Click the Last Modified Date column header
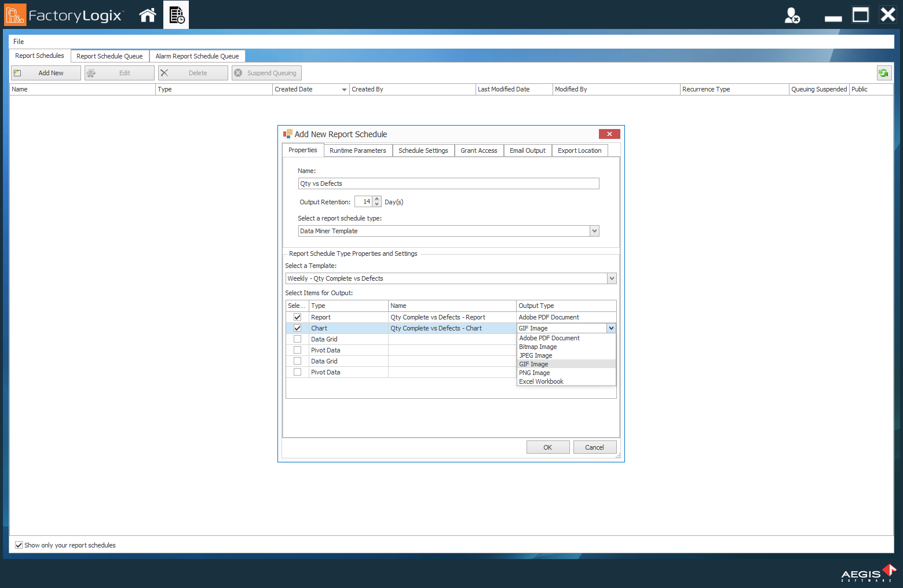 pos(514,89)
